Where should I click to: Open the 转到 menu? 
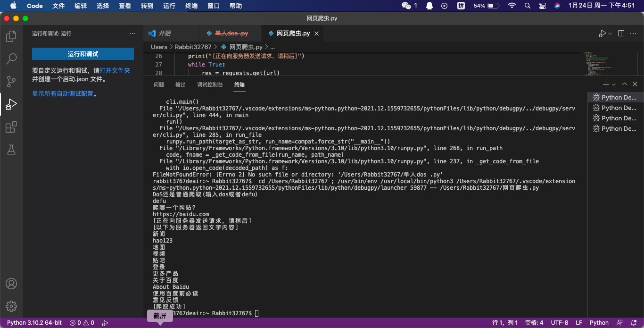click(147, 6)
